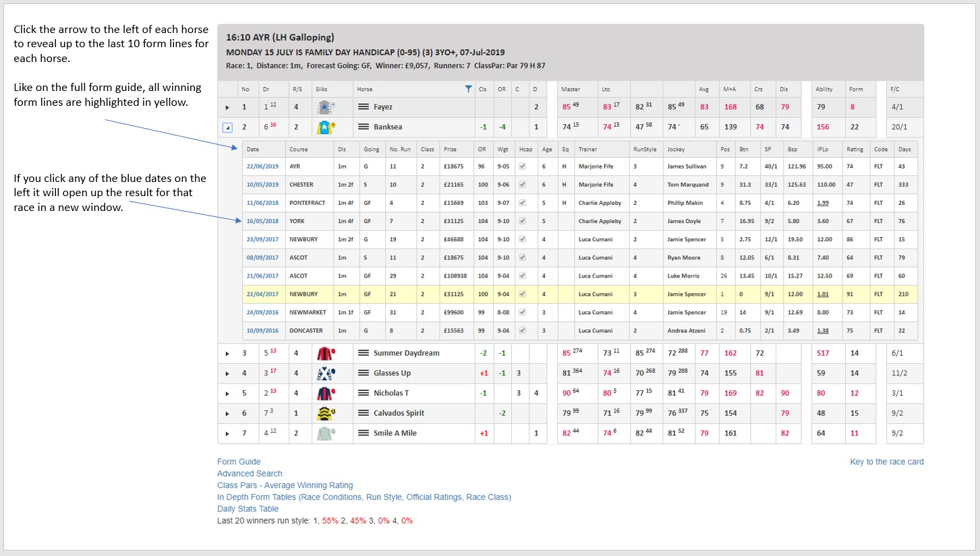The image size is (980, 556).
Task: Open the Form Guide link
Action: pyautogui.click(x=239, y=462)
